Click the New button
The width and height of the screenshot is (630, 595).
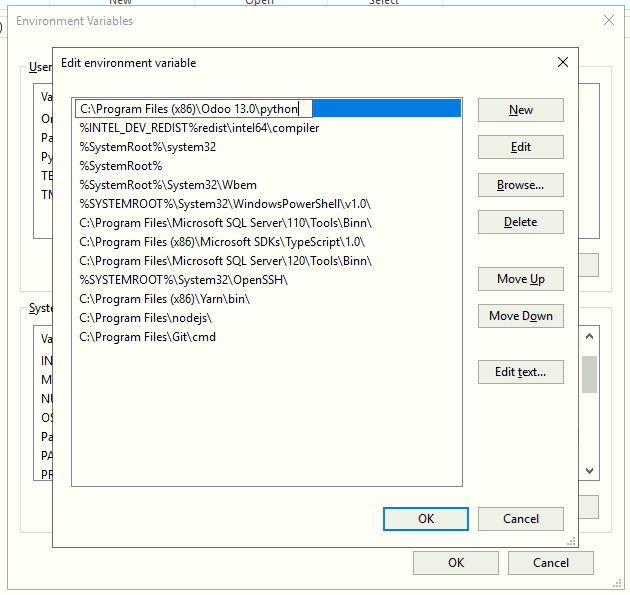(x=520, y=110)
